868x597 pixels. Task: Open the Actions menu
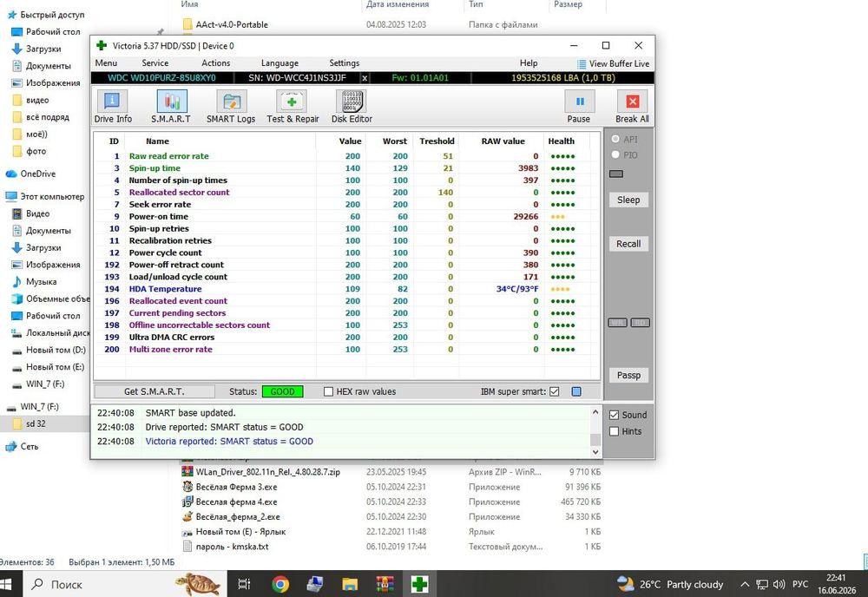(216, 63)
